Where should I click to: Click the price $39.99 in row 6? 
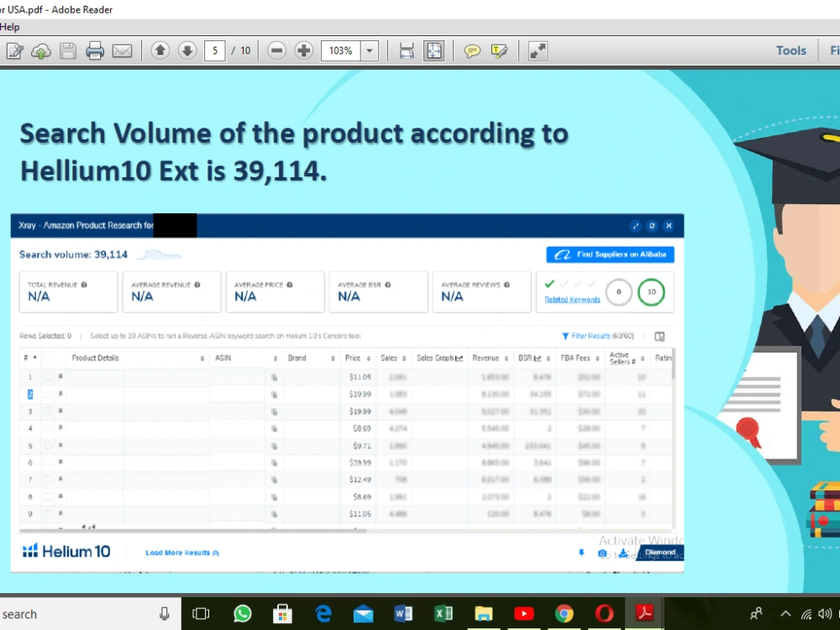pos(360,463)
